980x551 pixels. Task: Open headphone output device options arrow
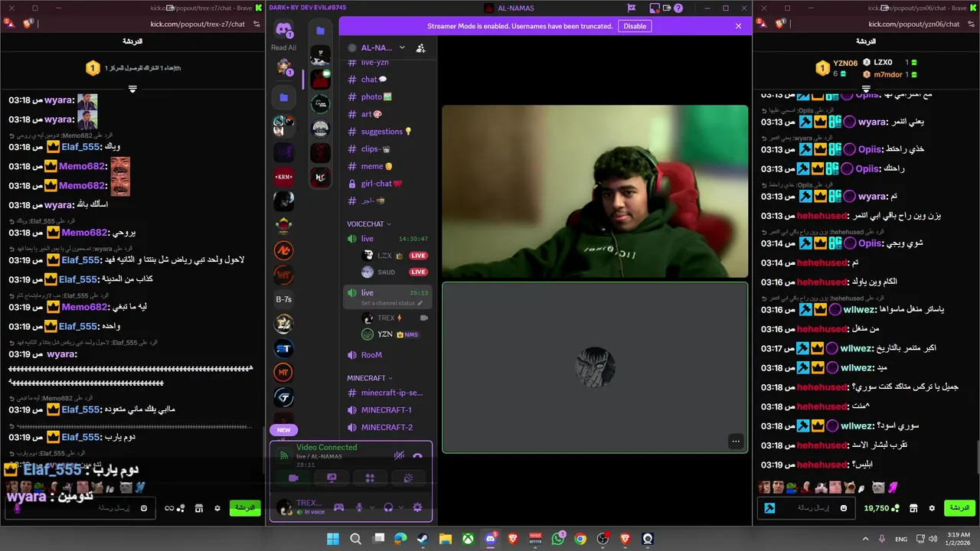click(402, 507)
